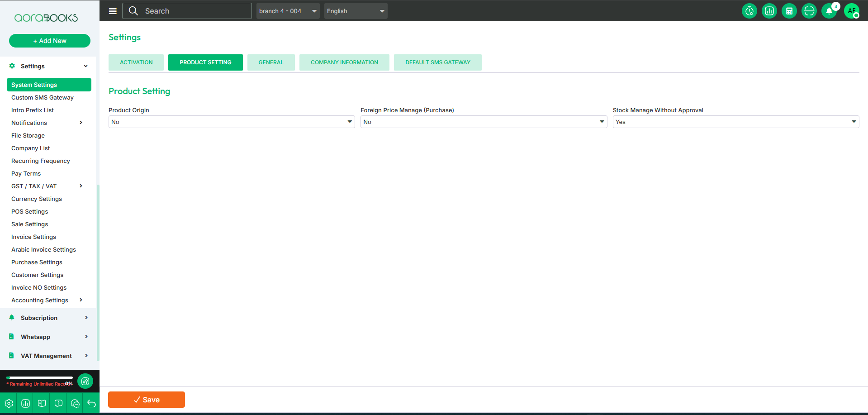The image size is (868, 415).
Task: Open the calculator icon in the top bar
Action: click(789, 11)
